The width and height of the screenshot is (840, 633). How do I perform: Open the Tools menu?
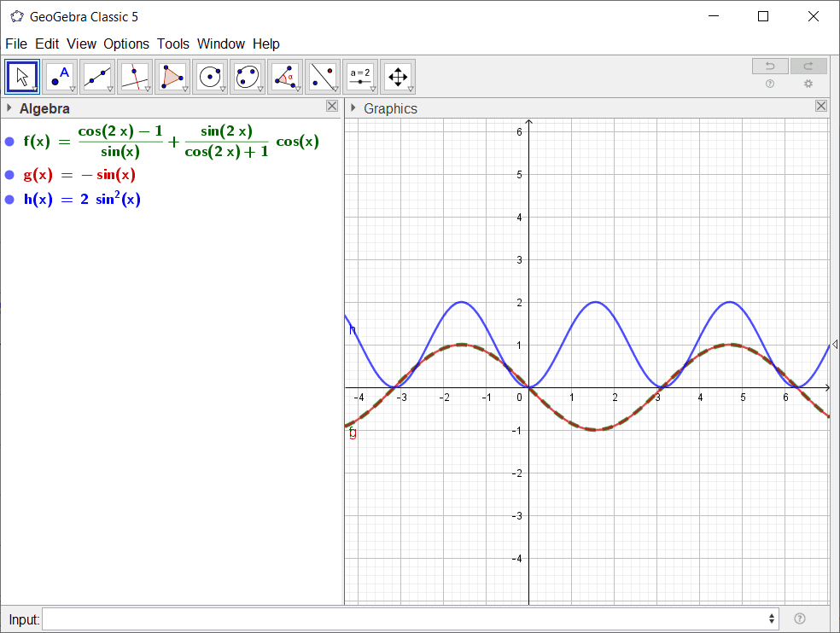[x=173, y=44]
